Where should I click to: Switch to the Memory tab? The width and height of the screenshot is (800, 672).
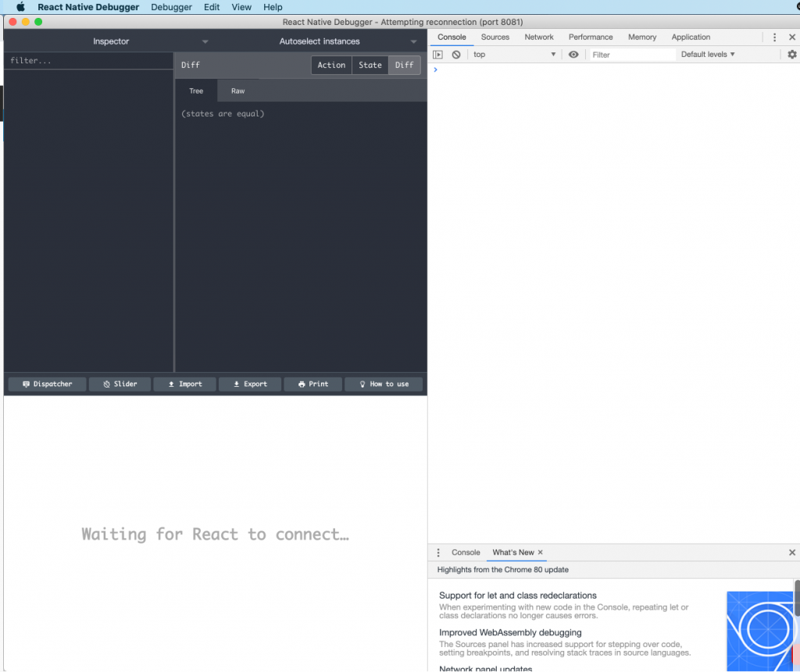[642, 38]
